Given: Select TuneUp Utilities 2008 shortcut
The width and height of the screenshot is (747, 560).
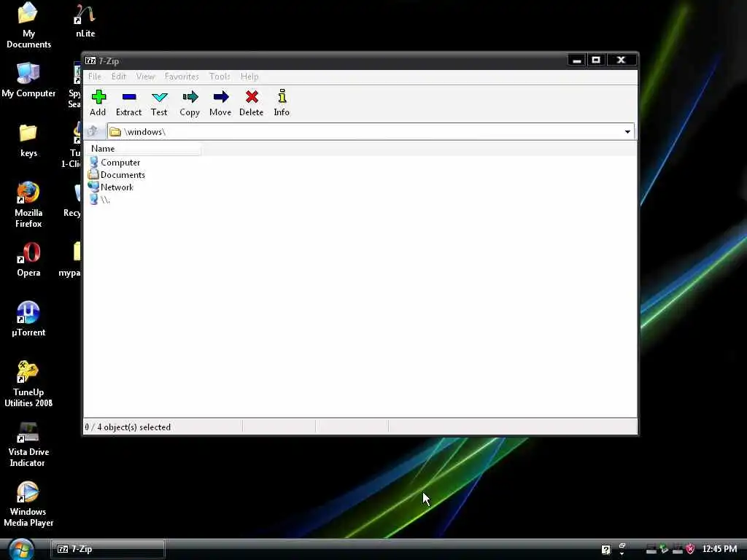Looking at the screenshot, I should (28, 384).
